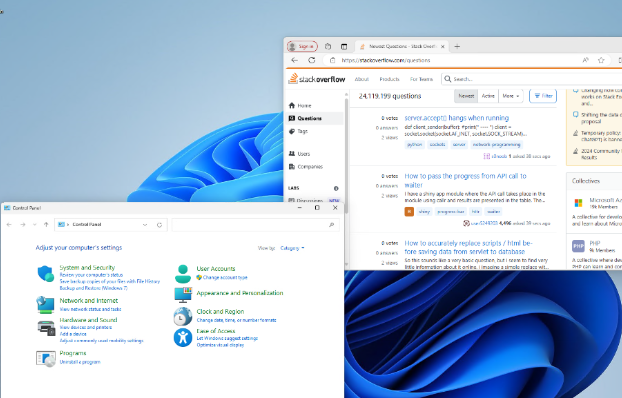Open the Ease of Access icon
Screen dimensions: 622x398
coord(182,338)
